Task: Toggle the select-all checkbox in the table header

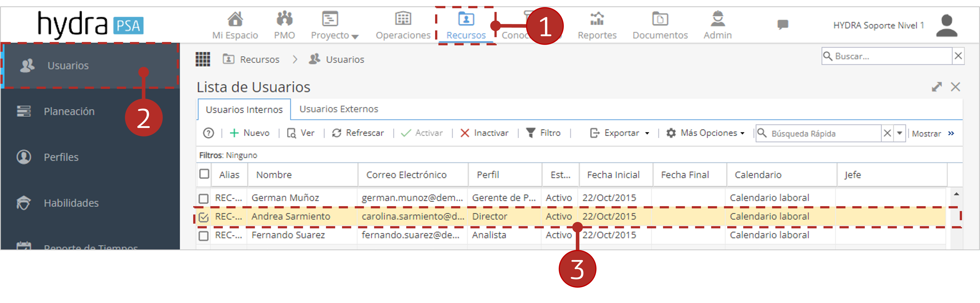Action: (x=204, y=174)
